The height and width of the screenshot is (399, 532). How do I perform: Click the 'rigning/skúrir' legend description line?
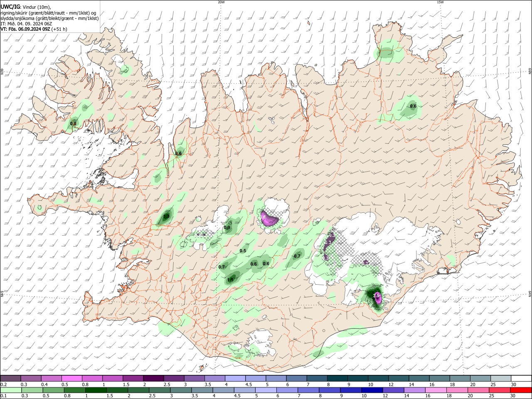(x=48, y=12)
